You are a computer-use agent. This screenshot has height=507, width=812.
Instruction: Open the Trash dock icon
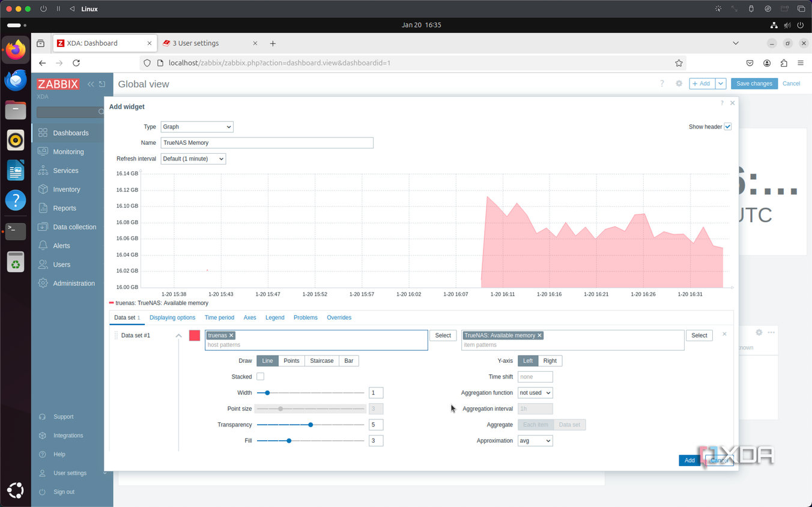(x=16, y=262)
